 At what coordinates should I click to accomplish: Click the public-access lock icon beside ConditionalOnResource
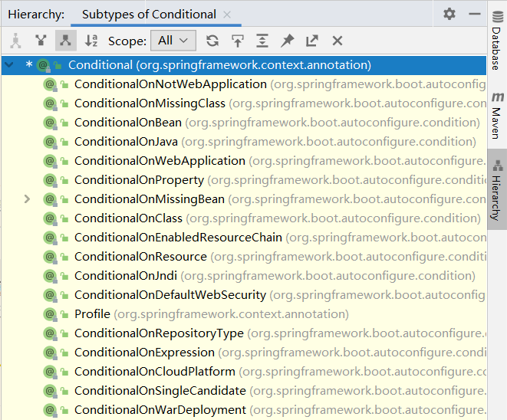64,258
